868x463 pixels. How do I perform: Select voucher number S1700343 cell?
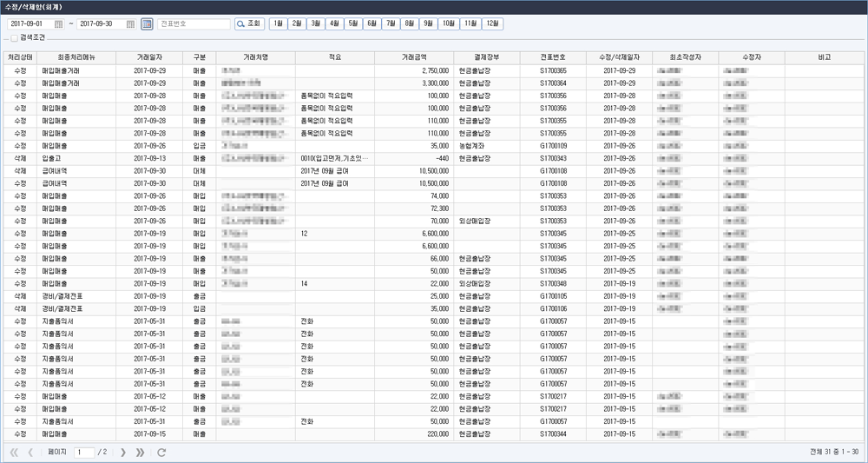[553, 158]
